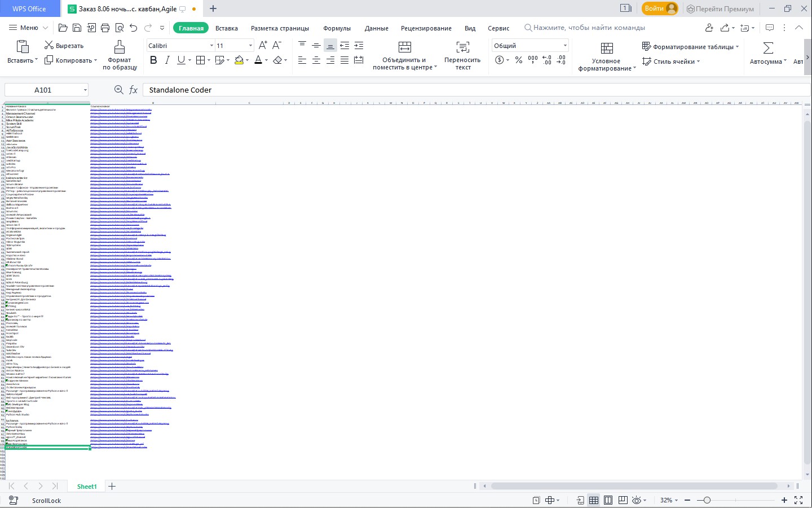Redo the last undone action
The image size is (812, 508).
(148, 28)
